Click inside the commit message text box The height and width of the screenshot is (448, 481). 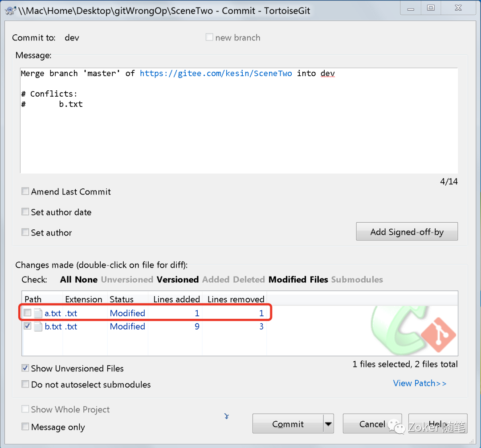pyautogui.click(x=239, y=120)
